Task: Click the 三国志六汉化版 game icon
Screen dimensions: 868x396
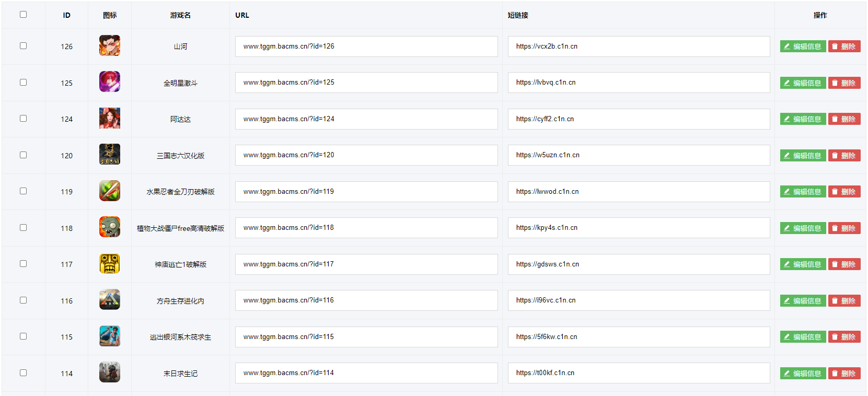Action: [110, 155]
